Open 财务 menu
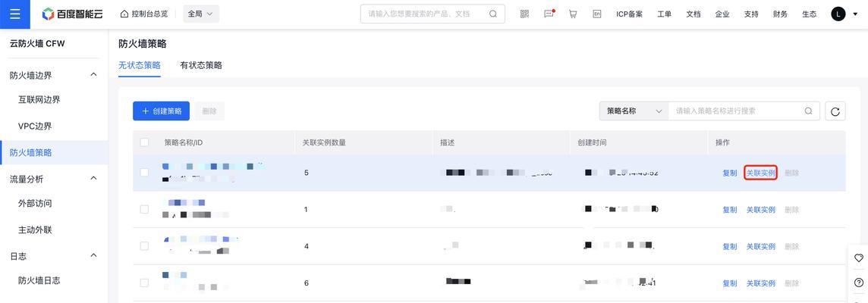 coord(780,14)
